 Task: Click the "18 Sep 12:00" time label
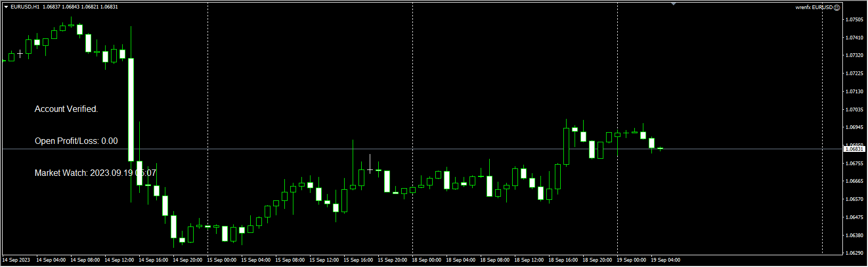pyautogui.click(x=529, y=260)
